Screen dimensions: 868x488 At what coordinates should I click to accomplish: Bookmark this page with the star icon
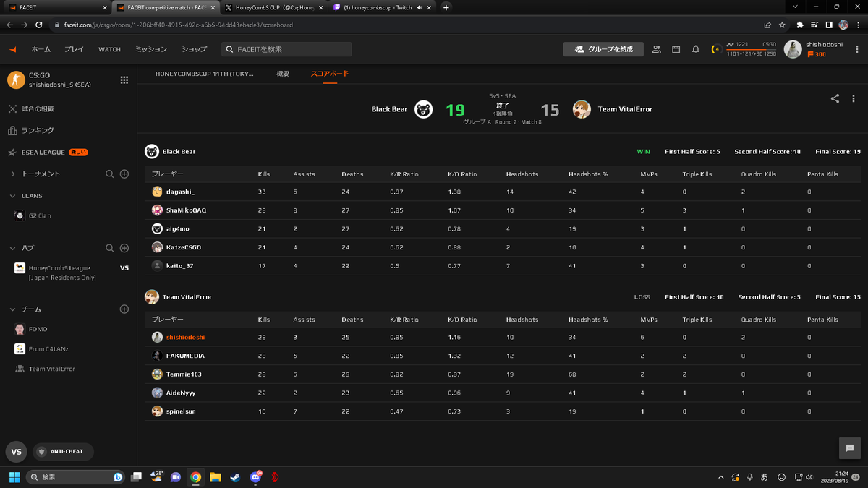(782, 25)
